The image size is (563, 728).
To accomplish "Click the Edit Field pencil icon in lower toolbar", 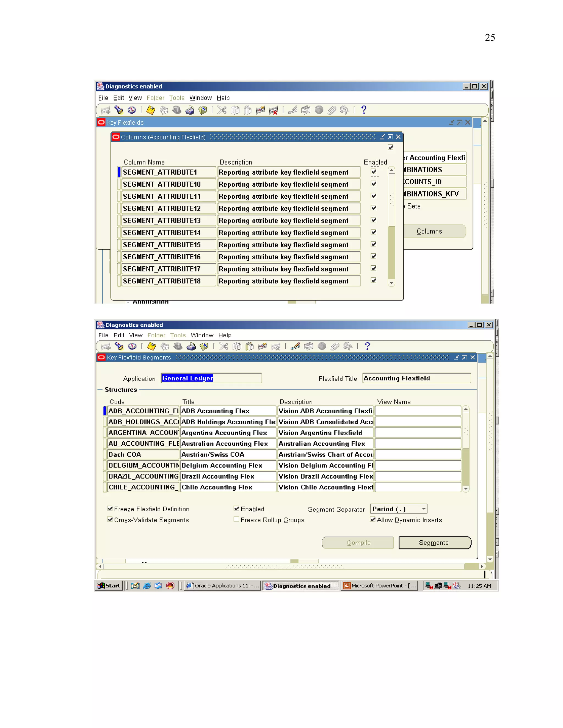I will click(295, 346).
